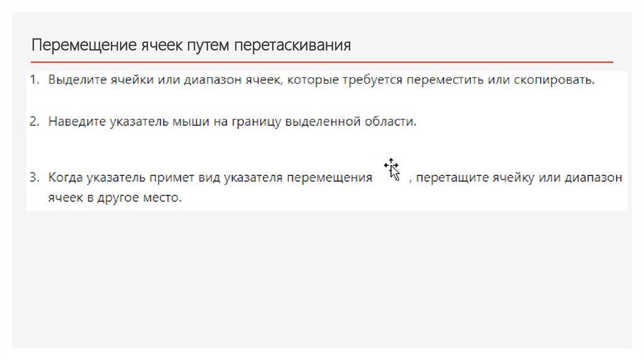This screenshot has width=644, height=361.
Task: Click list number "2."
Action: pos(35,121)
